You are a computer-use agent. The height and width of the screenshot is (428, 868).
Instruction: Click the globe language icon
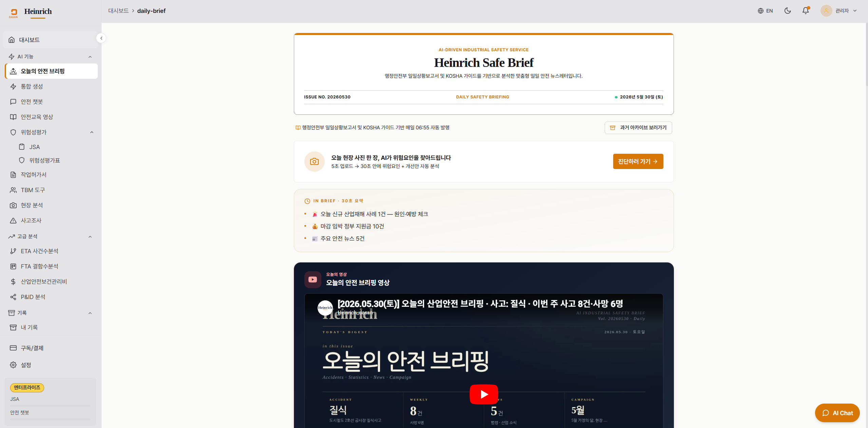[x=760, y=11]
